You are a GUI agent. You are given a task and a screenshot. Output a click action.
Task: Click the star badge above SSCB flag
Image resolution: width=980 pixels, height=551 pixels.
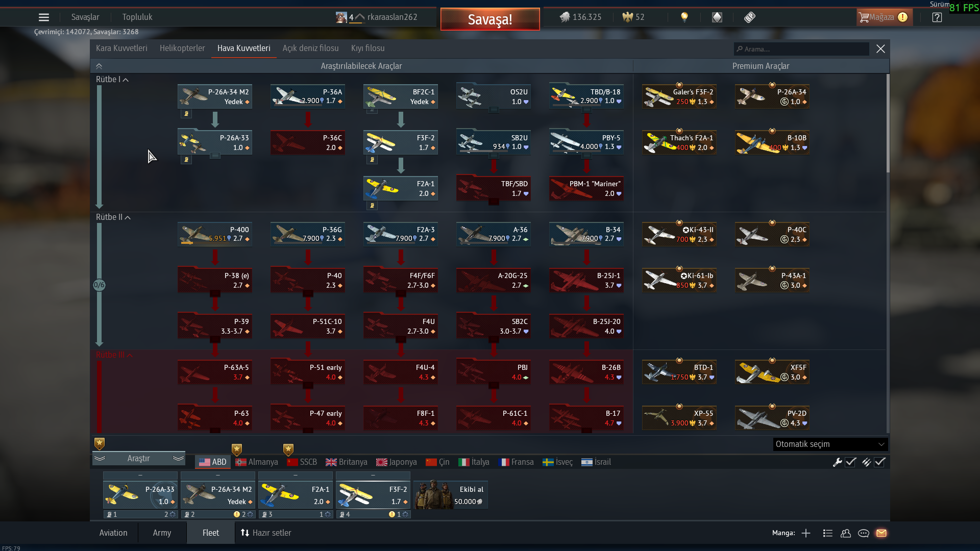(x=288, y=449)
